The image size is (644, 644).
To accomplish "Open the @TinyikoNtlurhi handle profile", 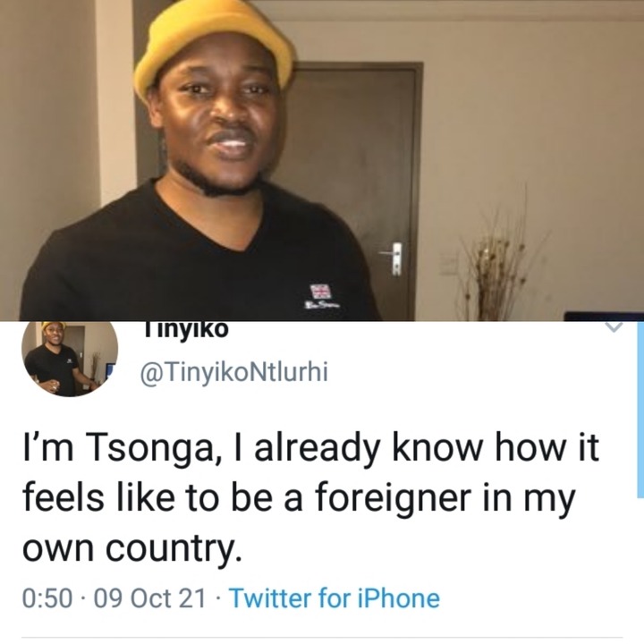I will click(234, 372).
